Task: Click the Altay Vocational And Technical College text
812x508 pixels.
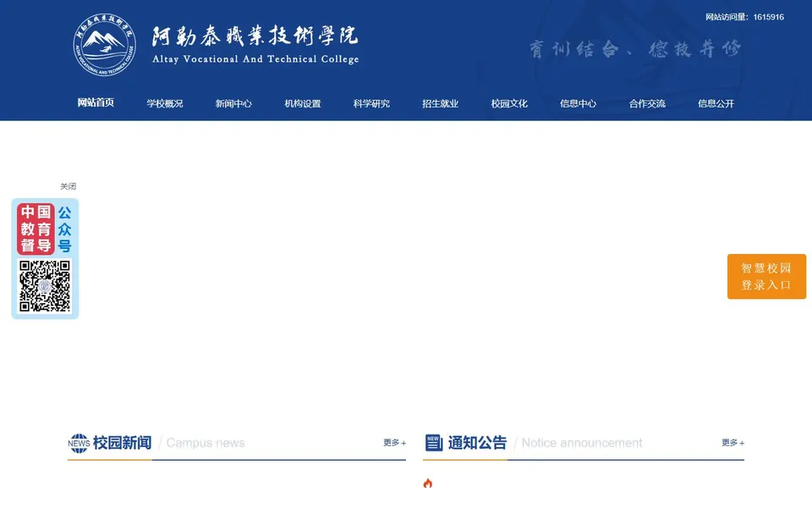Action: pos(255,59)
